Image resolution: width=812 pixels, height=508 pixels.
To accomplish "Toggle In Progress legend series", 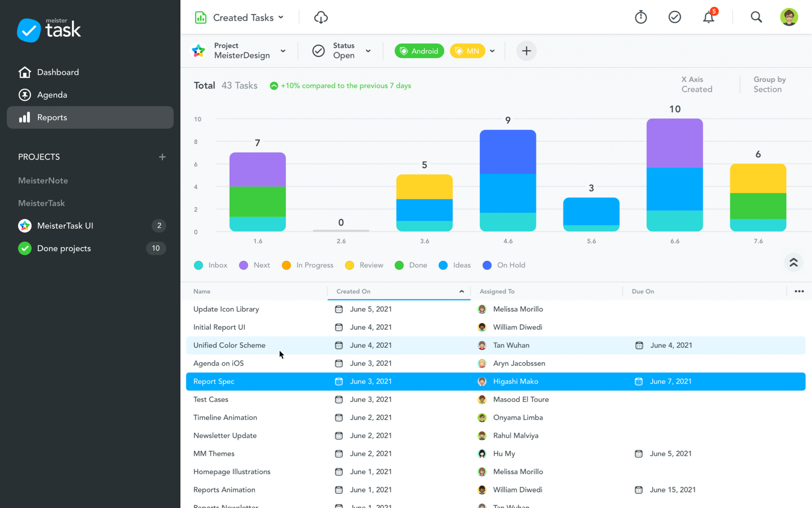I will [x=308, y=265].
